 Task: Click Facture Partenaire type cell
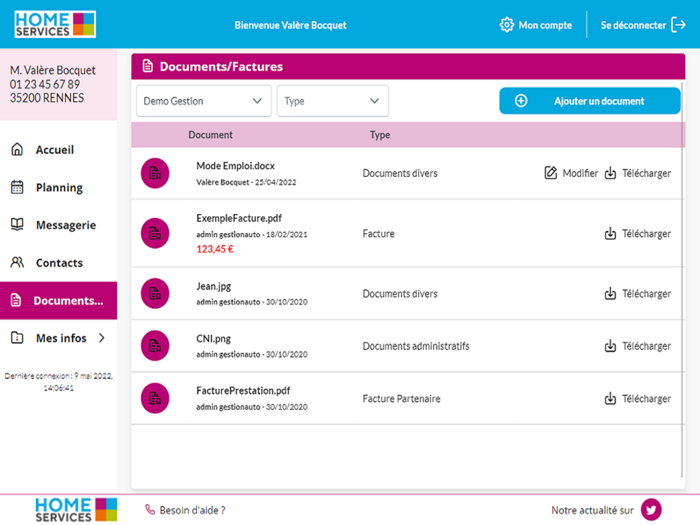click(x=401, y=399)
